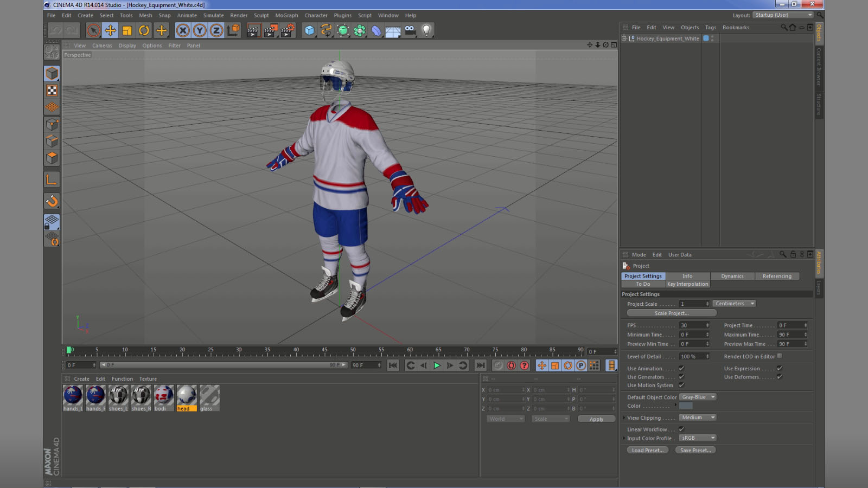Jump to the start of animation
Image resolution: width=868 pixels, height=488 pixels.
393,365
